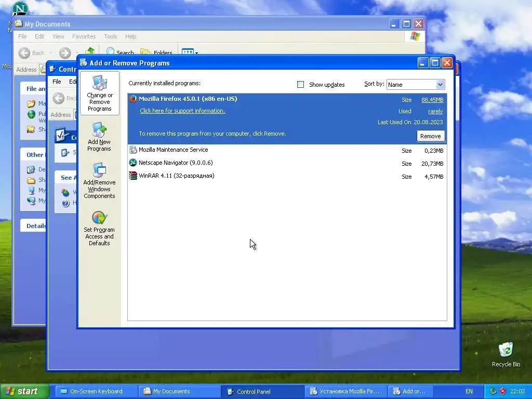Image resolution: width=532 pixels, height=399 pixels.
Task: Minimize Add or Remove Programs window
Action: click(423, 63)
